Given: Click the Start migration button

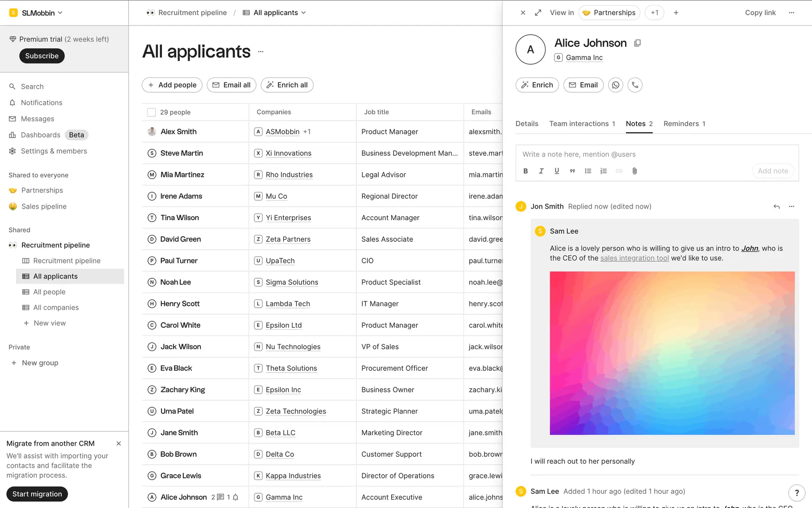Looking at the screenshot, I should [37, 494].
